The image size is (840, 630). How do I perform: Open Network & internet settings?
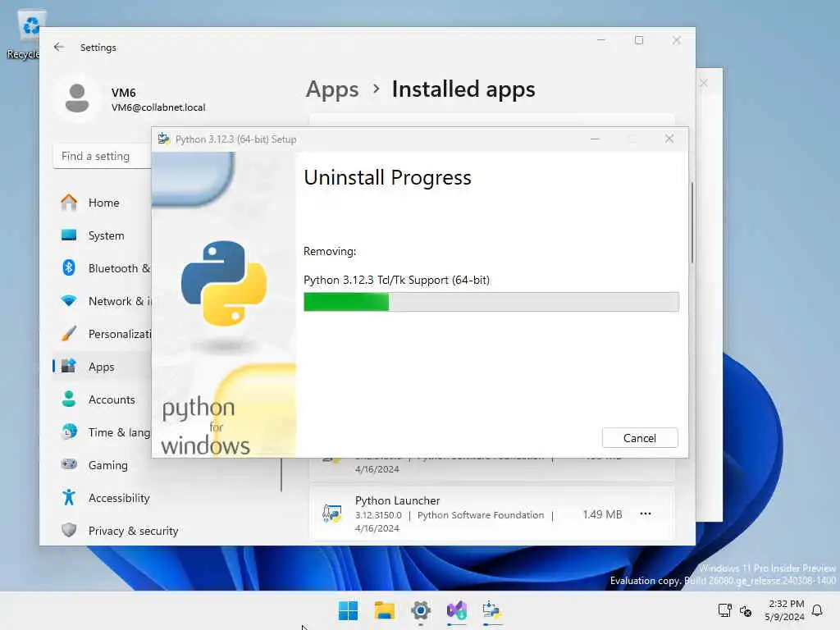[x=102, y=300]
